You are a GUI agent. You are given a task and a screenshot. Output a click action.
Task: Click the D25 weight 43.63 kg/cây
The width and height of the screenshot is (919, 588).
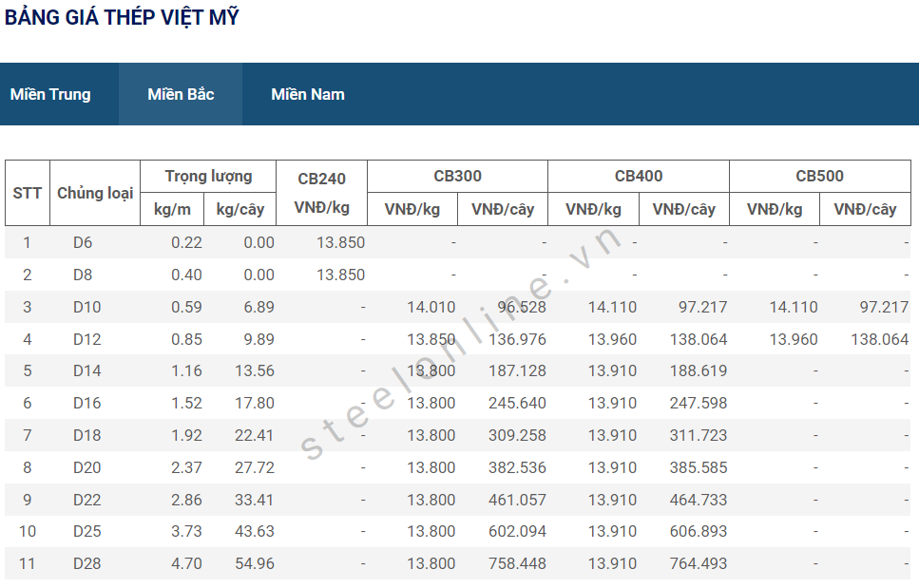click(x=255, y=531)
